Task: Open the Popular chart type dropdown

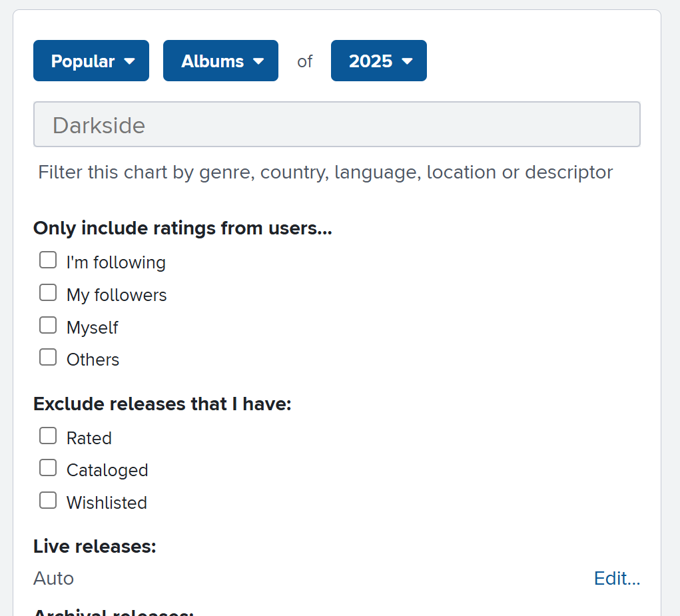Action: (x=91, y=61)
